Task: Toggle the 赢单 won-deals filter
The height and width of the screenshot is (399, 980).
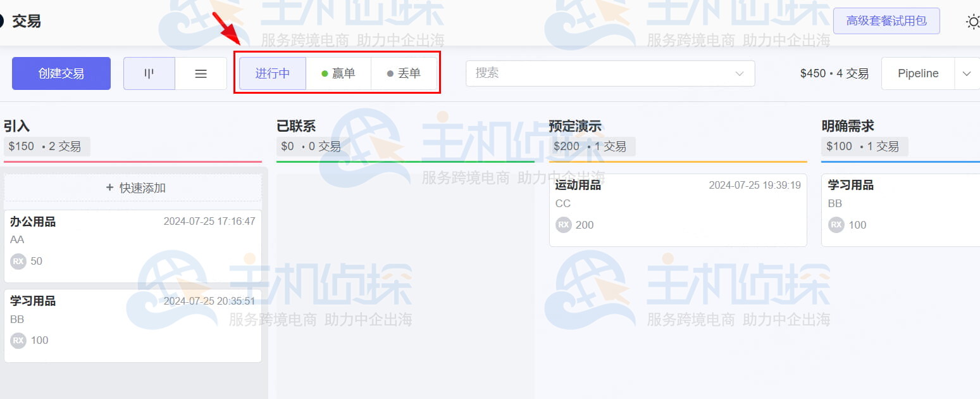Action: pyautogui.click(x=340, y=72)
